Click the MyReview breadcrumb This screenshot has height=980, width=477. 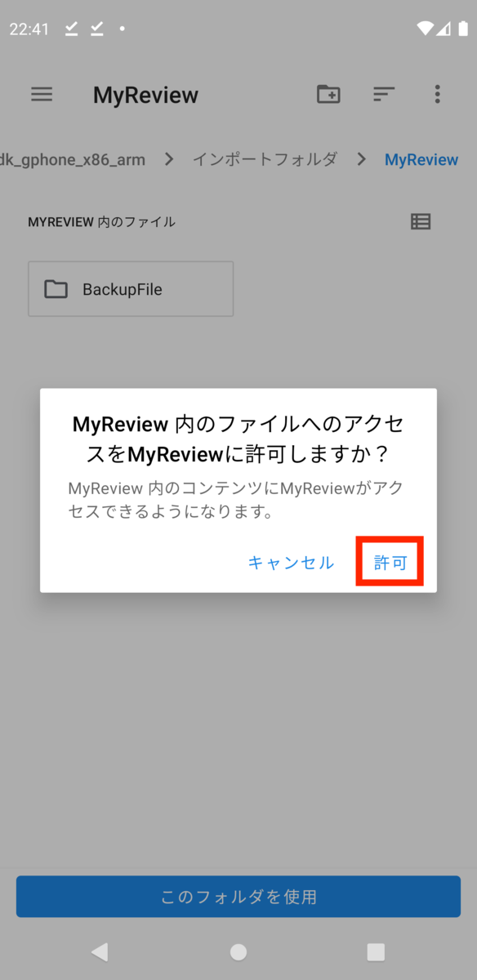(x=421, y=160)
